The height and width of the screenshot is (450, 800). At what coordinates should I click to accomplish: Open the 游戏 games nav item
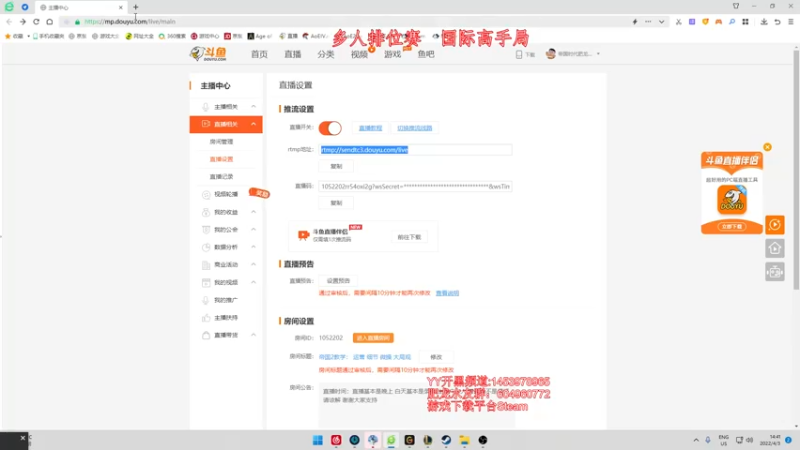392,54
